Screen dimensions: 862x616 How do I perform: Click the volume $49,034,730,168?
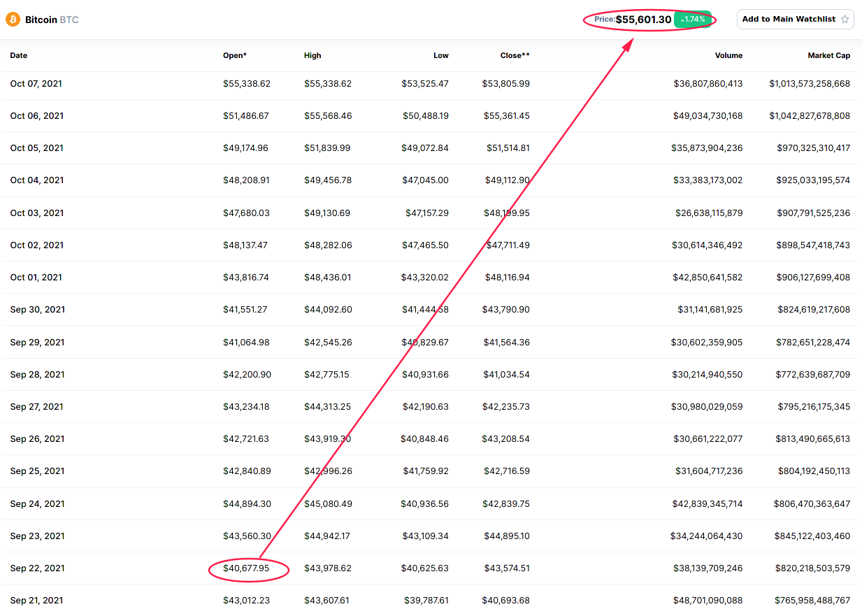pyautogui.click(x=707, y=115)
